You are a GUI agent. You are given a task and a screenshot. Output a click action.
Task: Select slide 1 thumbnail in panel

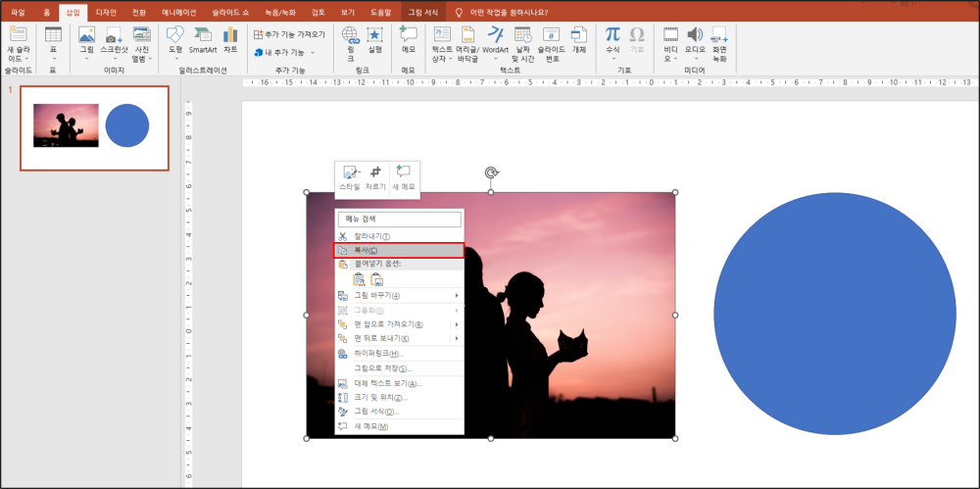pyautogui.click(x=94, y=128)
